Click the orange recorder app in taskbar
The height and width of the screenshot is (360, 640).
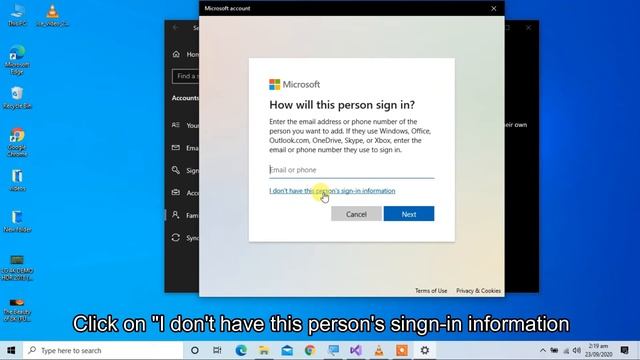(402, 351)
